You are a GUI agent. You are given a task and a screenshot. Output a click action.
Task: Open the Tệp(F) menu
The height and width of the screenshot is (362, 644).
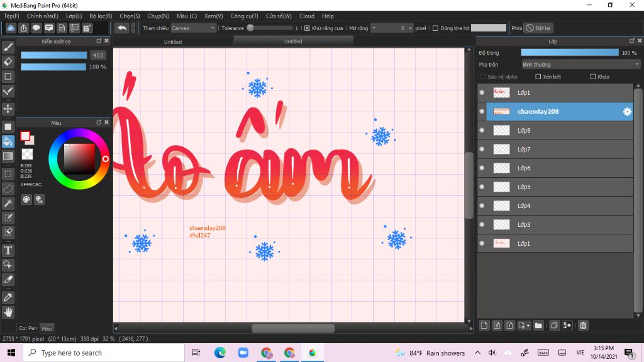click(11, 16)
